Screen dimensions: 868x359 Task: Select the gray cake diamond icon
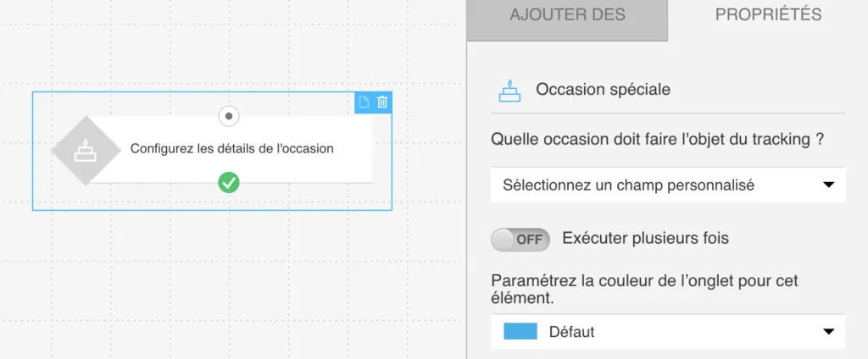(x=86, y=151)
